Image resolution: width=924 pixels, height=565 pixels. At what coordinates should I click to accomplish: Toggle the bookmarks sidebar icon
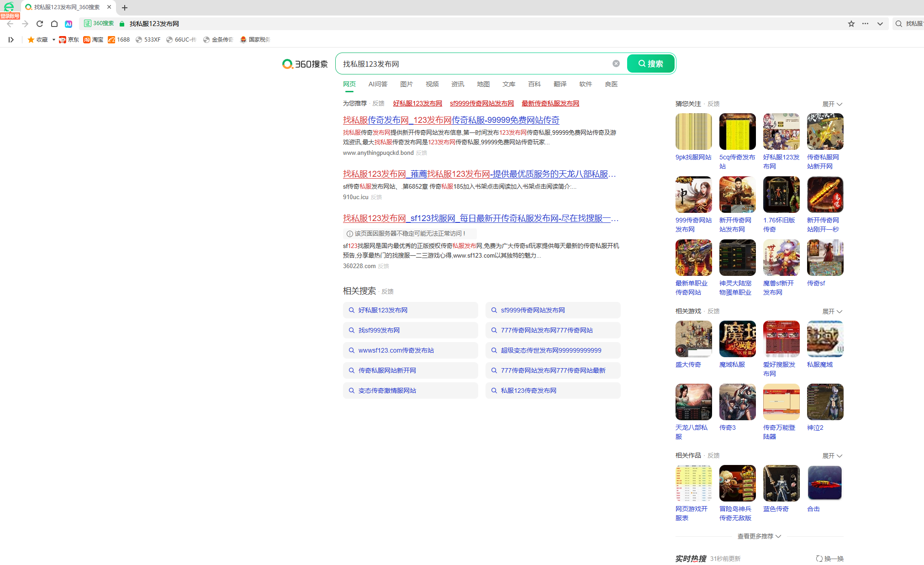[x=11, y=40]
